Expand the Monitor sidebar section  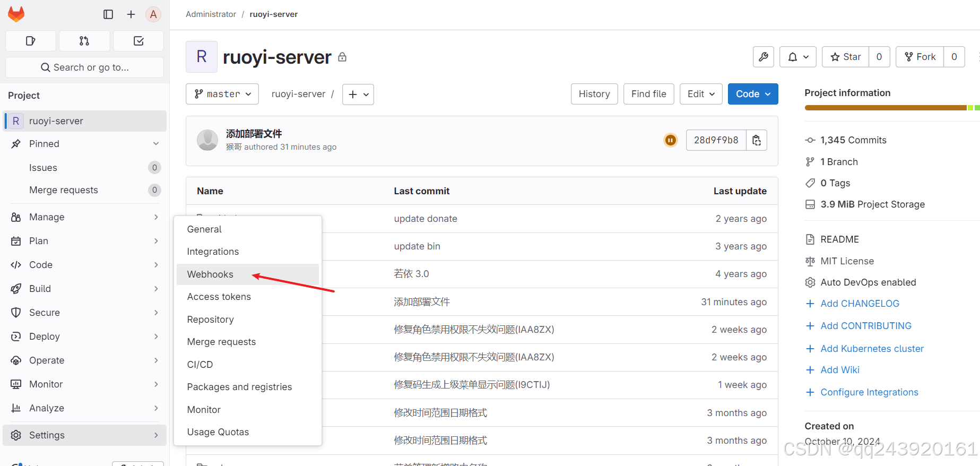[85, 384]
